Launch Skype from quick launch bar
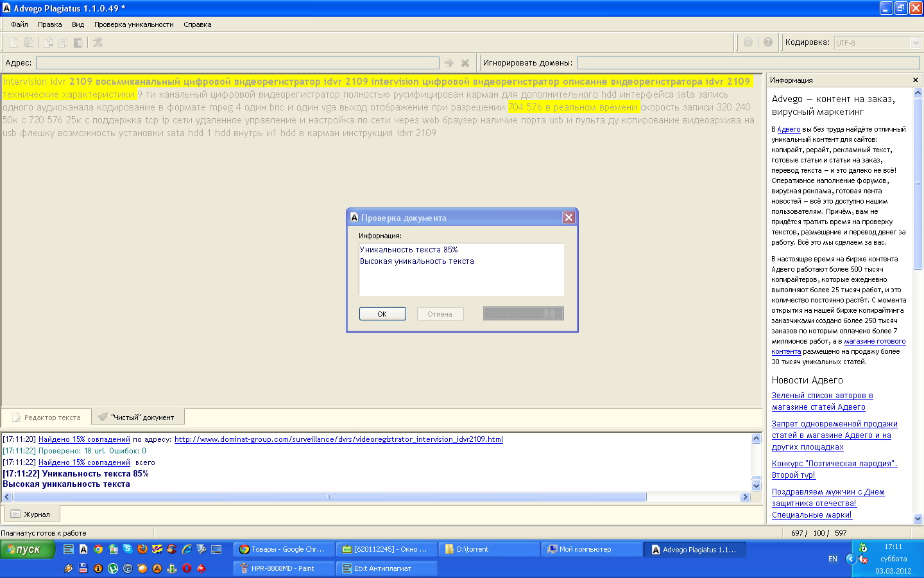Screen dimensions: 924x578 pyautogui.click(x=128, y=548)
